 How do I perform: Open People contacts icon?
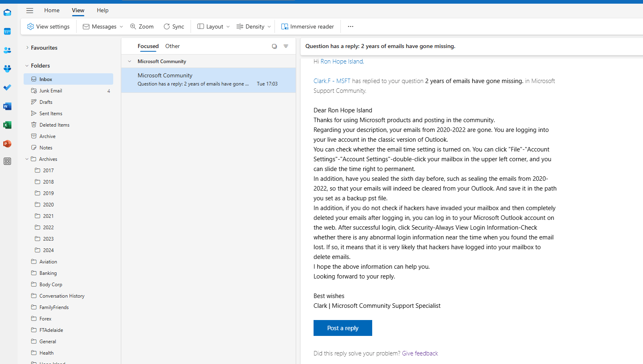tap(7, 50)
